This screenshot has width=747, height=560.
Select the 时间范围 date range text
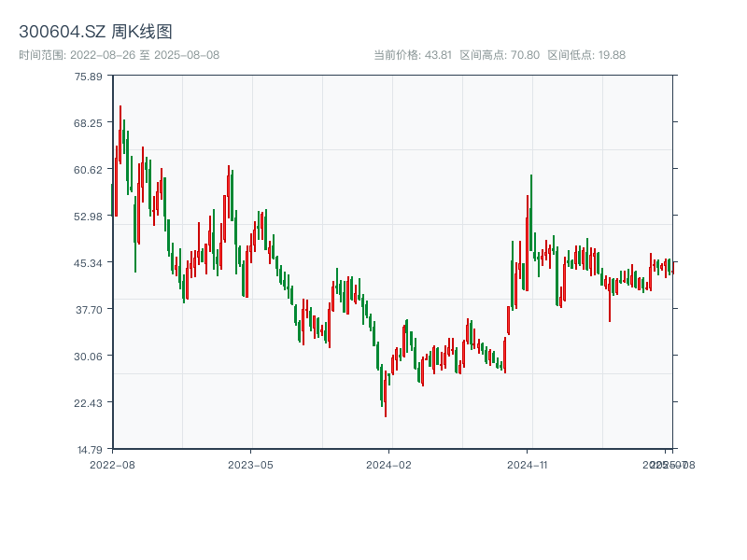tap(119, 55)
